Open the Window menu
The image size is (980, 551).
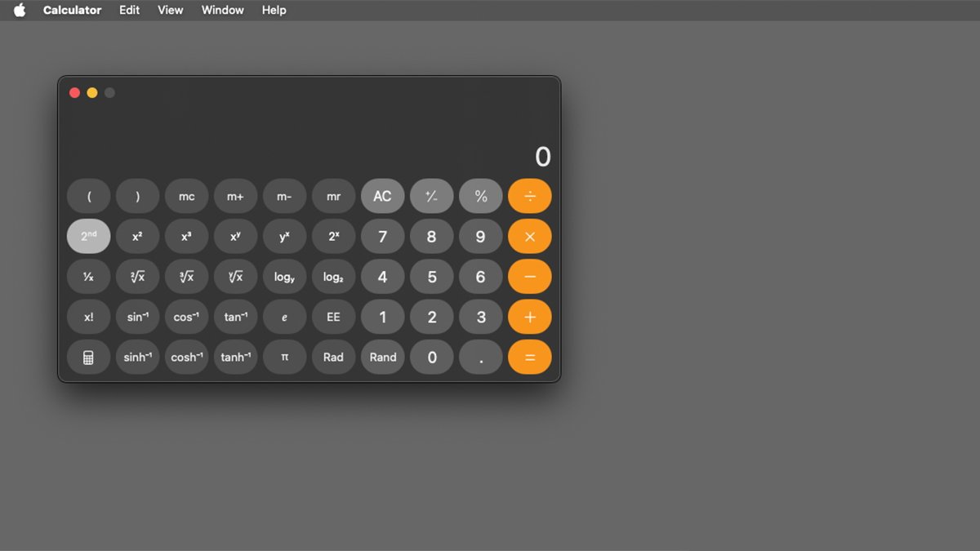[x=222, y=10]
